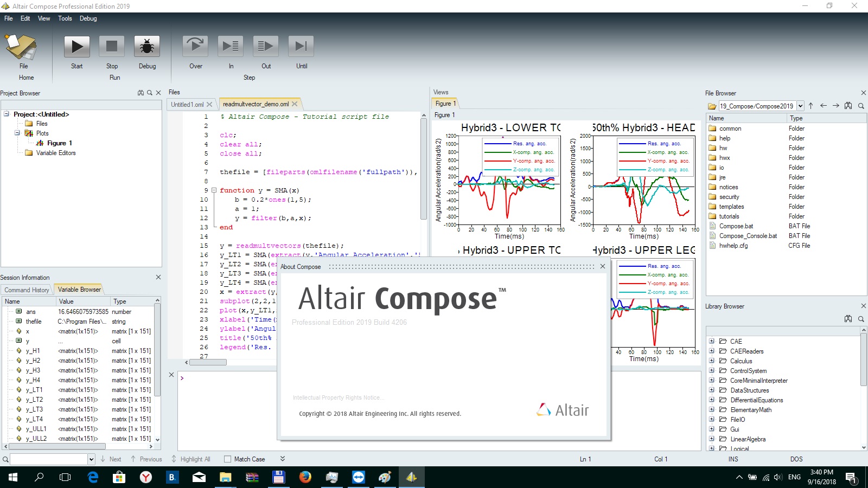Viewport: 868px width, 488px height.
Task: Expand the Calculus library node
Action: pyautogui.click(x=712, y=361)
